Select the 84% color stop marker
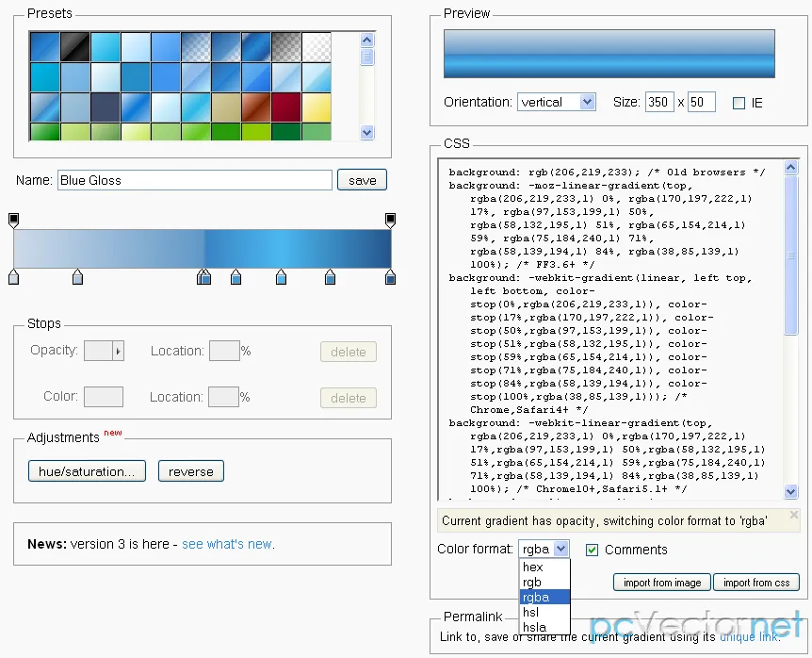Image resolution: width=812 pixels, height=658 pixels. pyautogui.click(x=330, y=277)
